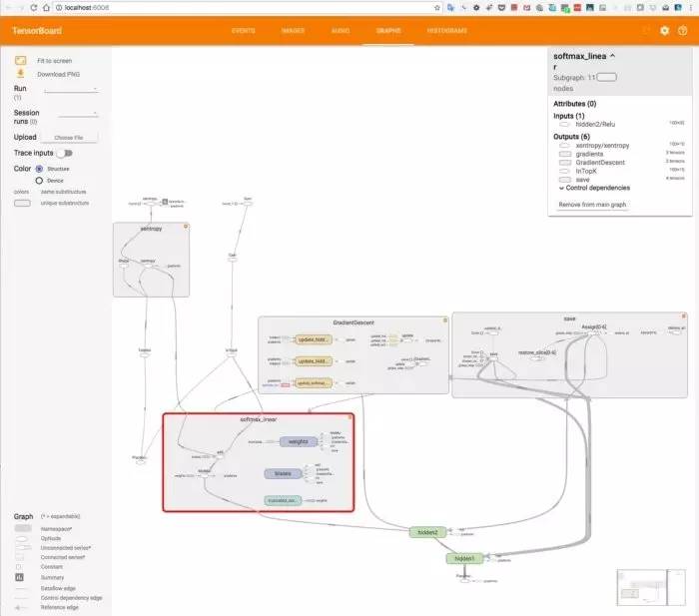
Task: Select the hidden2 node
Action: coord(427,532)
